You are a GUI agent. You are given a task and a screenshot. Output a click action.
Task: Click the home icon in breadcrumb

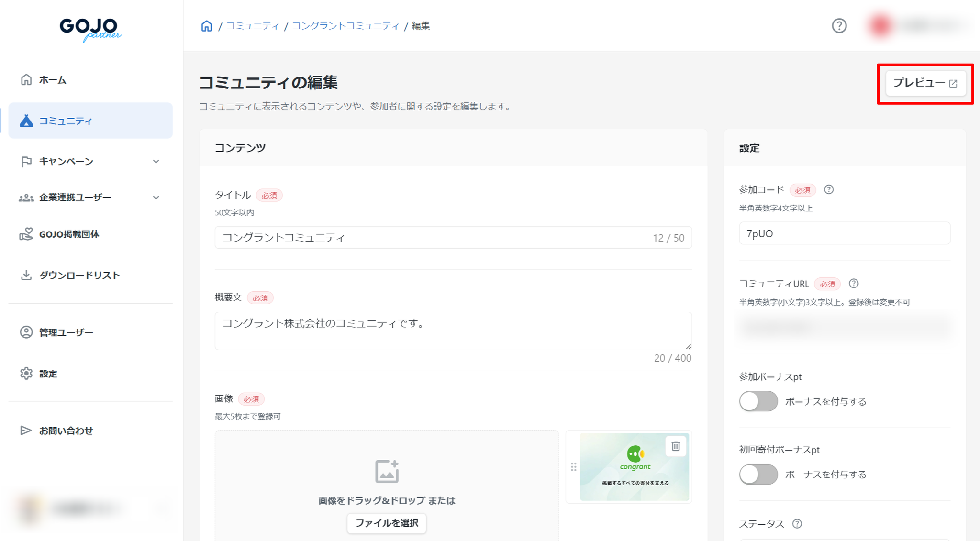206,26
